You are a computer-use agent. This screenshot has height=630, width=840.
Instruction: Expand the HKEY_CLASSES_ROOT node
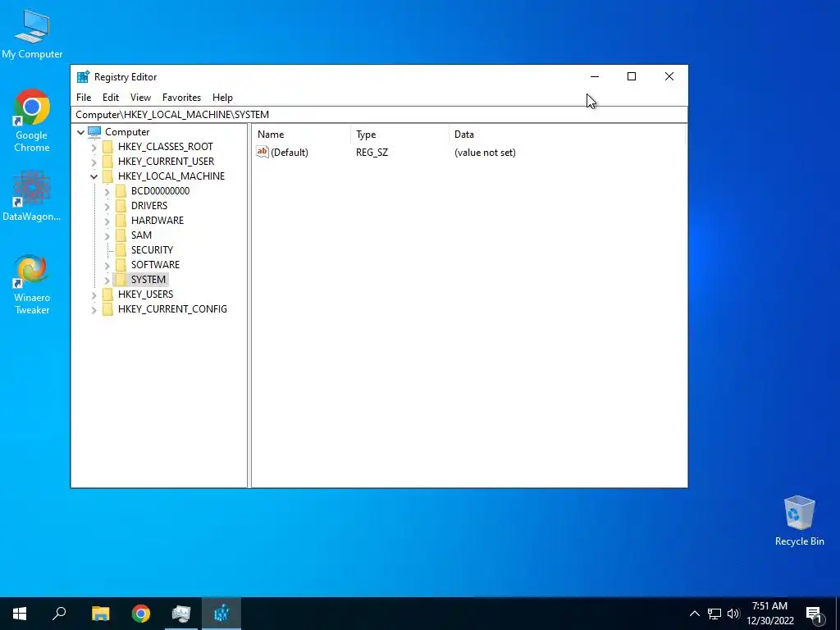[x=94, y=147]
